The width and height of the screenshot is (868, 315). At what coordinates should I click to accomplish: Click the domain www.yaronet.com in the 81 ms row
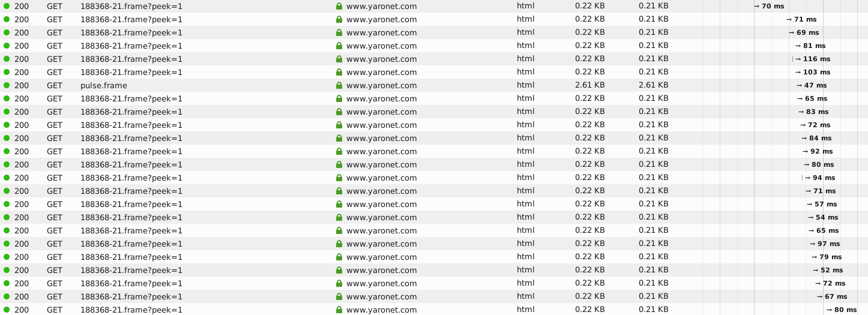(381, 46)
